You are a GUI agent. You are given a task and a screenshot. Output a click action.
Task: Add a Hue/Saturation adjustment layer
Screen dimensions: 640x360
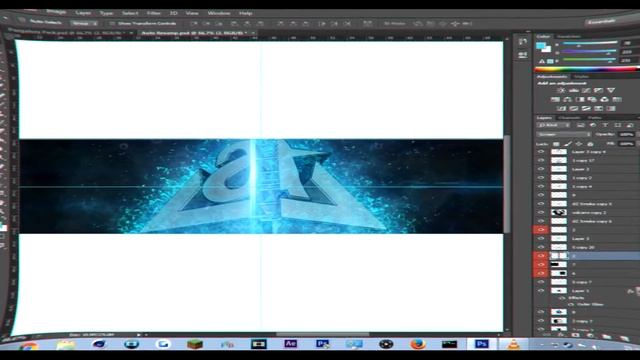[x=555, y=99]
